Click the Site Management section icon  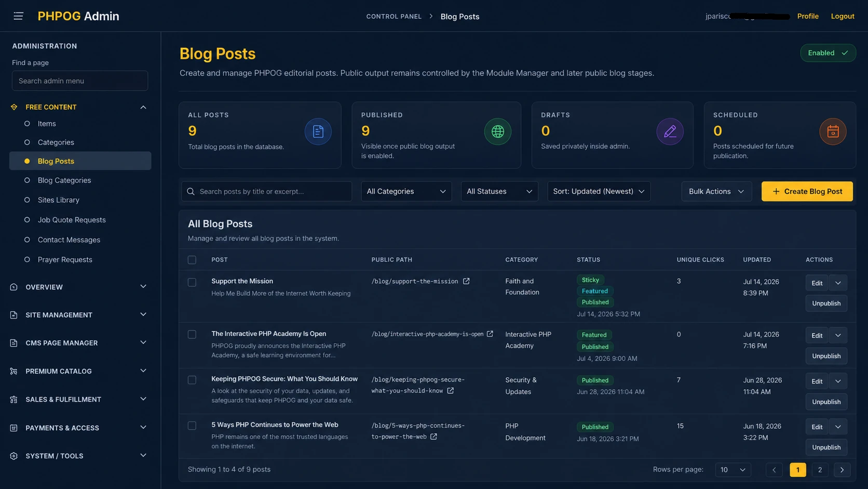tap(14, 315)
